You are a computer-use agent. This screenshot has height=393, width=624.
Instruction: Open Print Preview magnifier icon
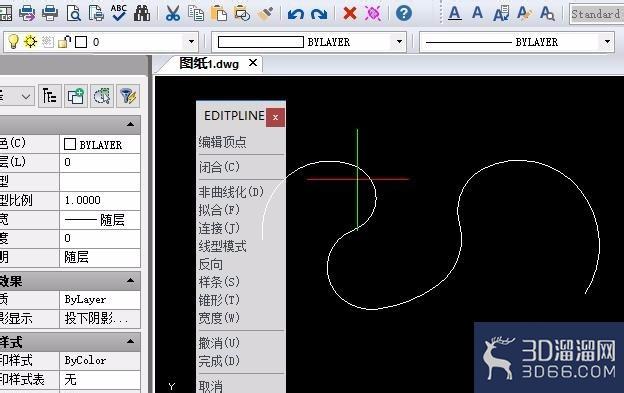(x=73, y=13)
